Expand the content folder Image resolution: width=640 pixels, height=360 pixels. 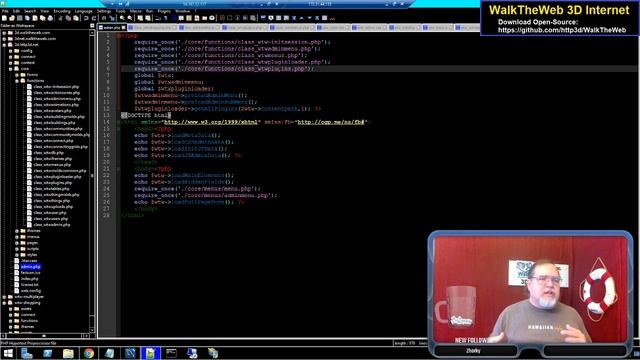(x=11, y=63)
